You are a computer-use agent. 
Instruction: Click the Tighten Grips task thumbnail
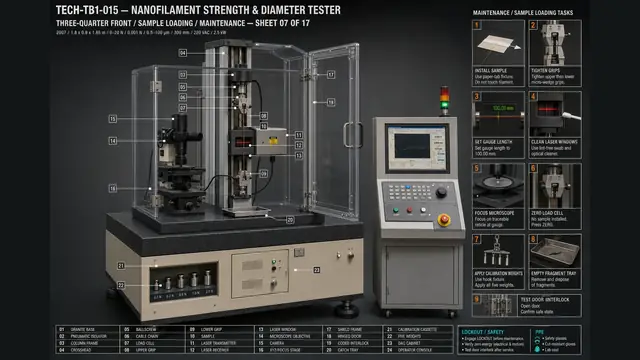click(555, 43)
